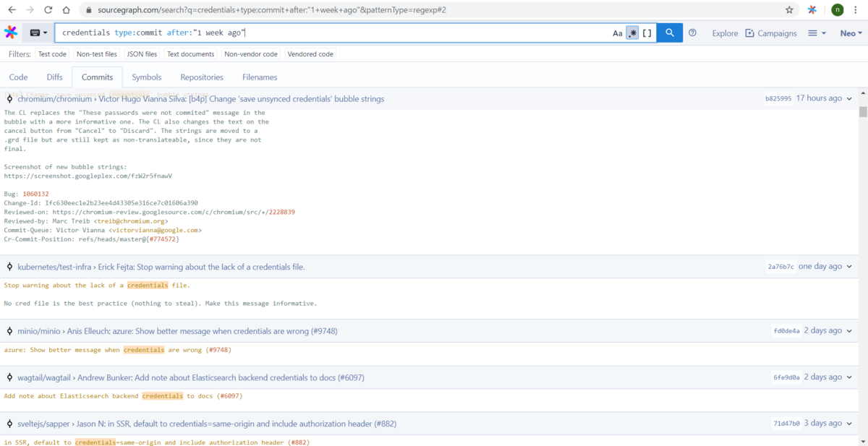Click commit icon beside sveltejs/sapper
Image resolution: width=868 pixels, height=446 pixels.
pos(9,424)
